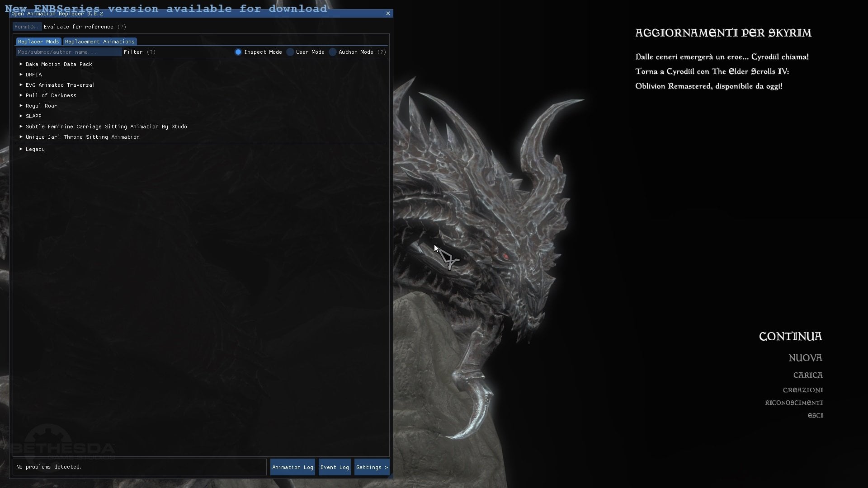Open the CREAZIONI menu entry
The image size is (868, 488).
802,390
